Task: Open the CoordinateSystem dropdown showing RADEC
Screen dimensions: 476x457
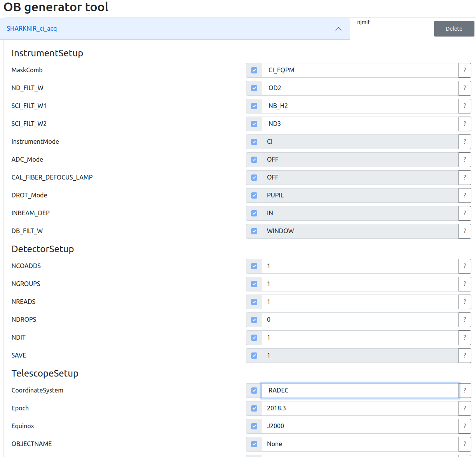Action: coord(360,391)
